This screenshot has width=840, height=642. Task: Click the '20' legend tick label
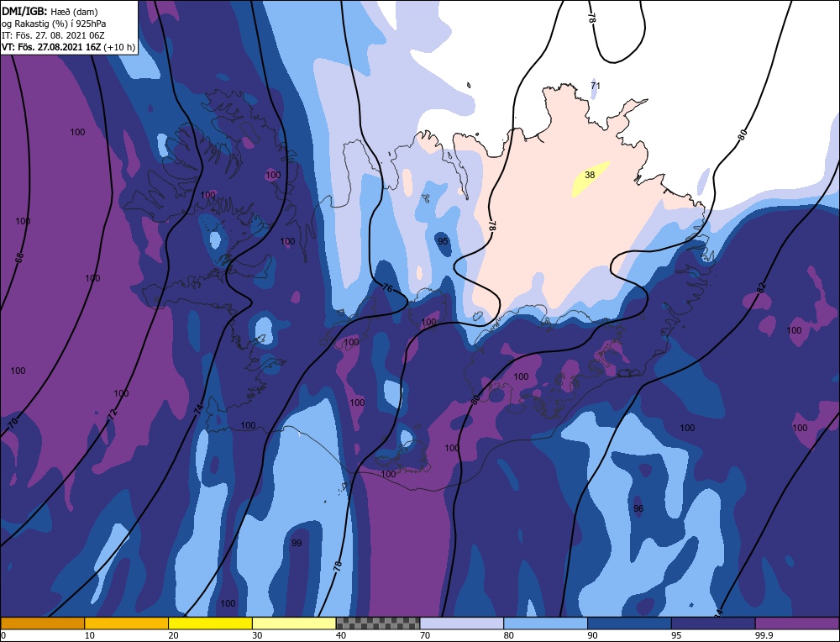click(x=173, y=635)
